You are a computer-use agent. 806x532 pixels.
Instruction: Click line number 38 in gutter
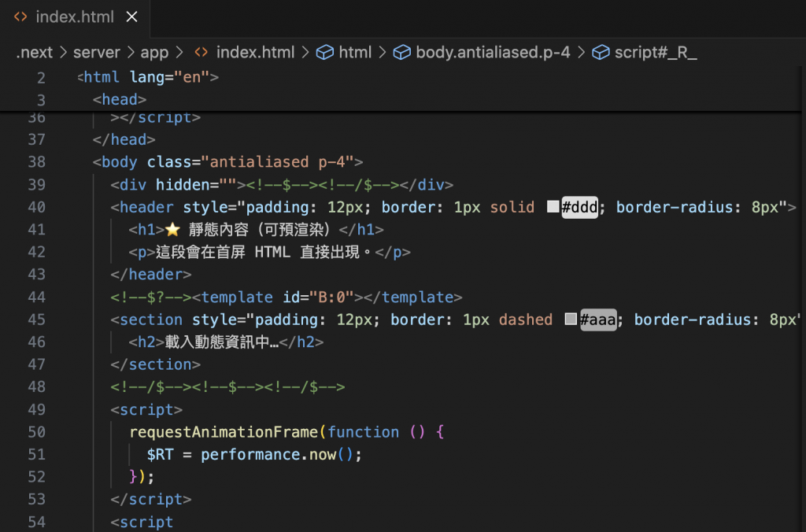pos(36,162)
